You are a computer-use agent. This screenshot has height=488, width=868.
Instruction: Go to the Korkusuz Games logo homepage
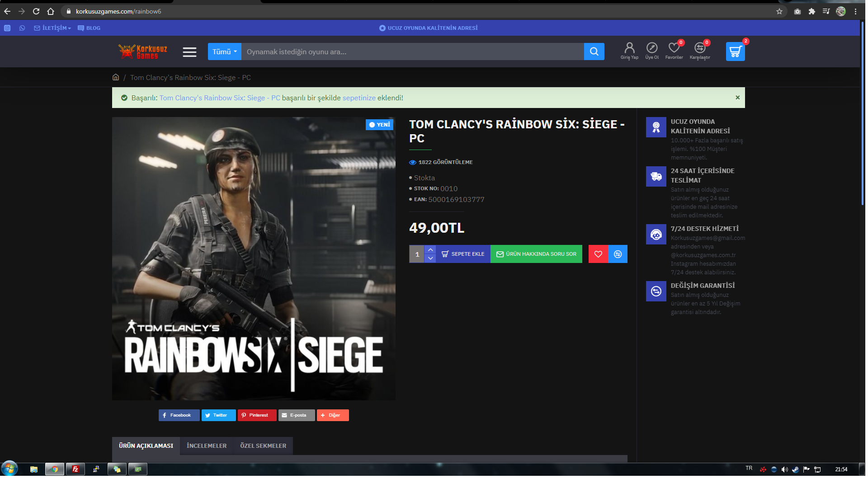tap(143, 52)
